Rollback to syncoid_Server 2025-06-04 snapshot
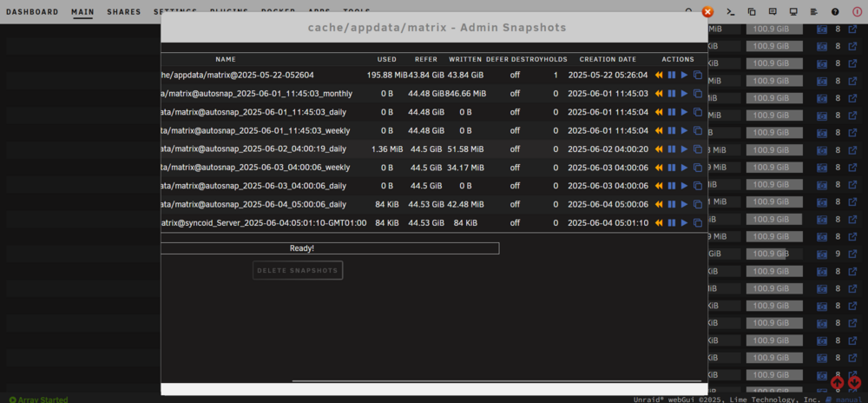 [659, 222]
